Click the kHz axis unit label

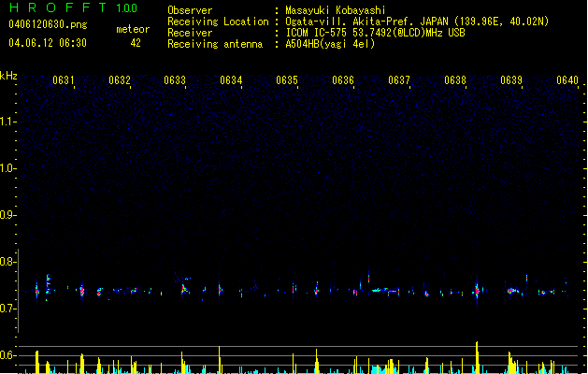pos(8,76)
